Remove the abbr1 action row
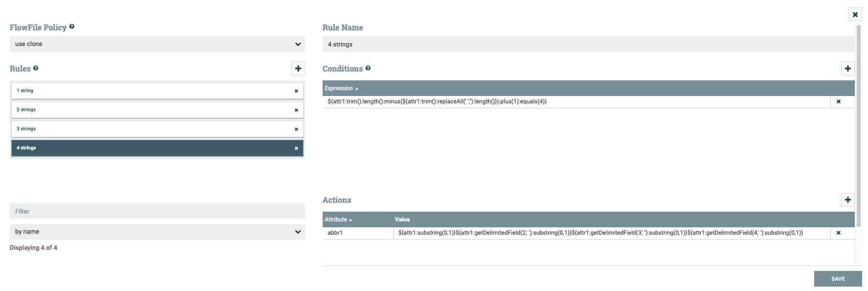 [839, 233]
